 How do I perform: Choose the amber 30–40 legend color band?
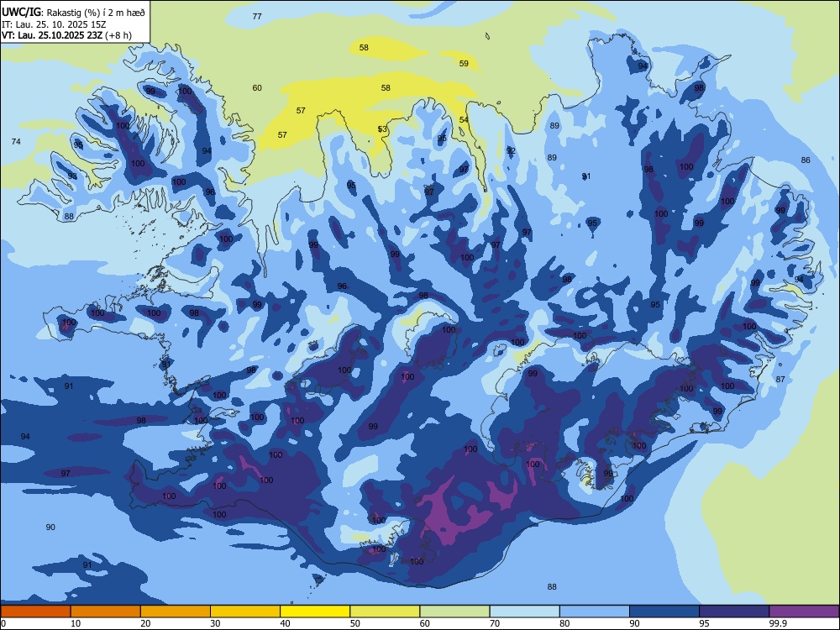tap(245, 612)
